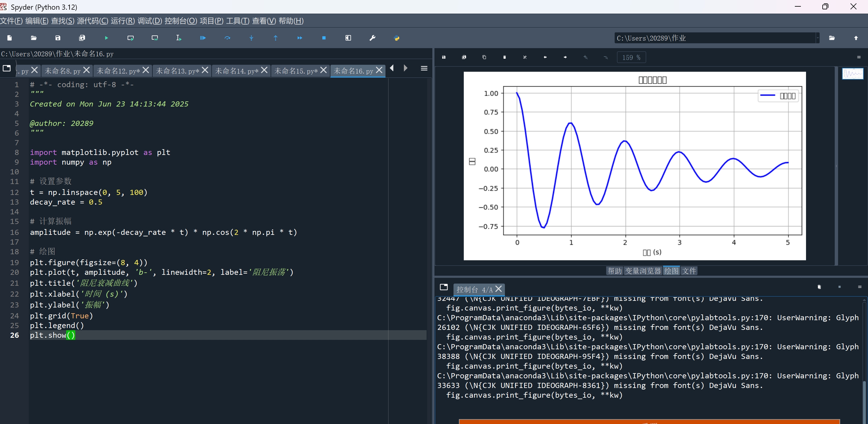Expand the working directory dropdown arrow
The width and height of the screenshot is (868, 424).
click(x=818, y=38)
